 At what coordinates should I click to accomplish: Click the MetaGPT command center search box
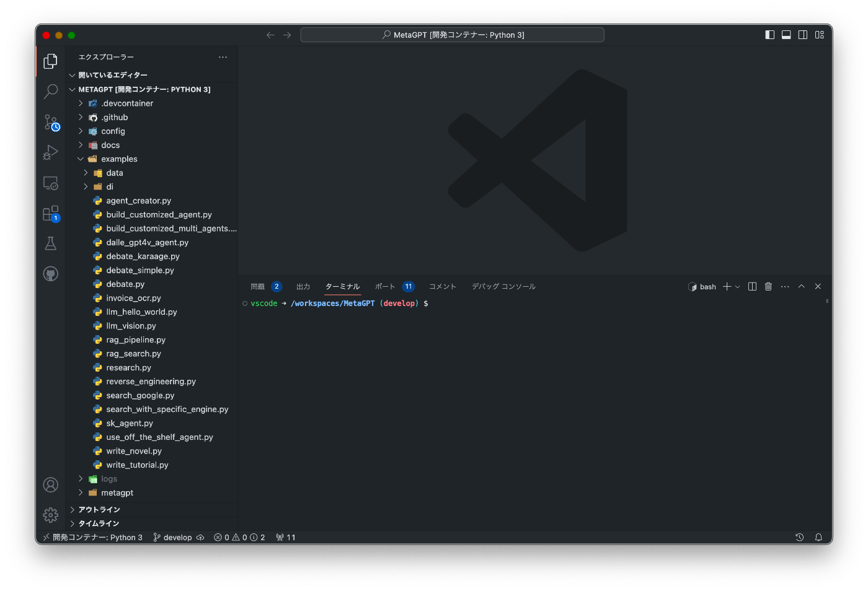pyautogui.click(x=453, y=35)
